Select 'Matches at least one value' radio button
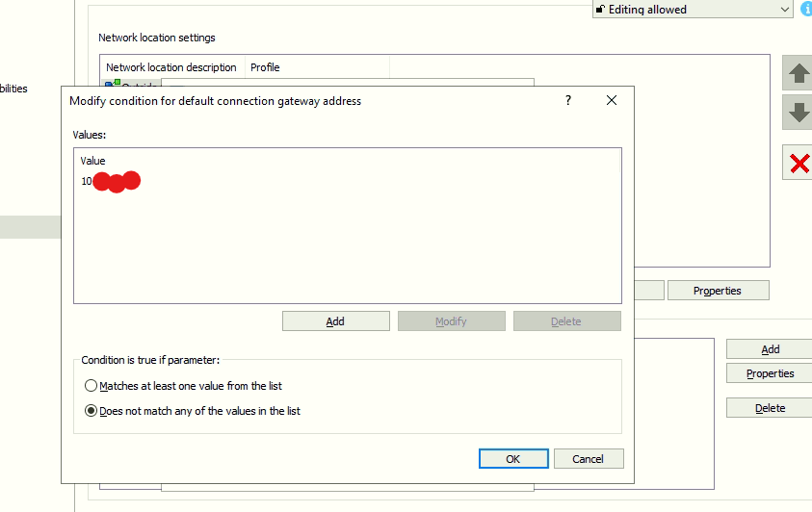Viewport: 812px width, 512px height. pyautogui.click(x=92, y=386)
